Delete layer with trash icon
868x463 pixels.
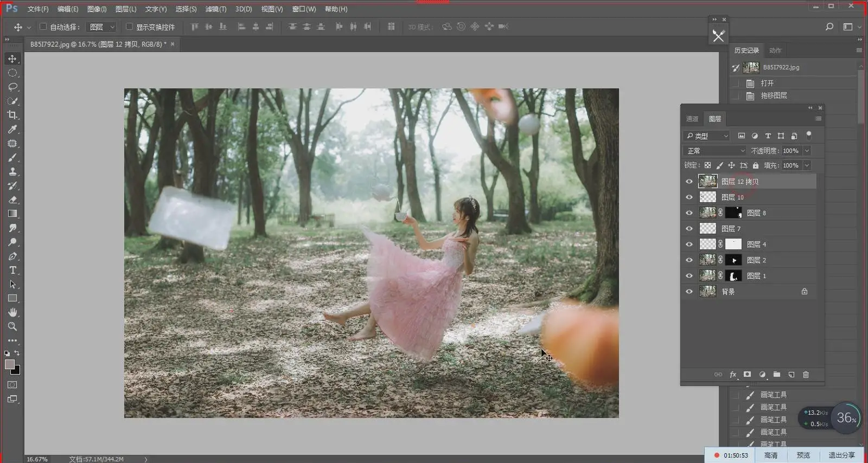(x=806, y=375)
